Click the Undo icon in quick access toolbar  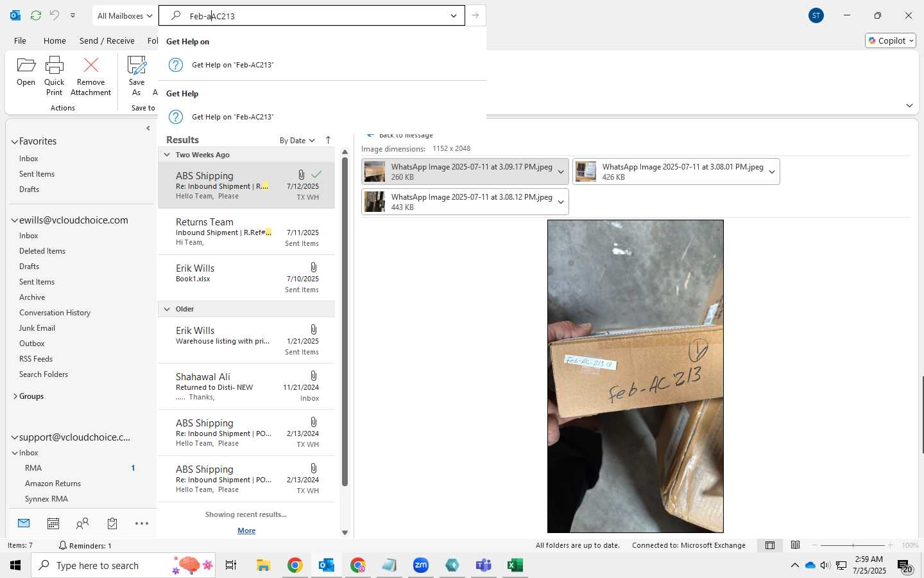[x=55, y=15]
